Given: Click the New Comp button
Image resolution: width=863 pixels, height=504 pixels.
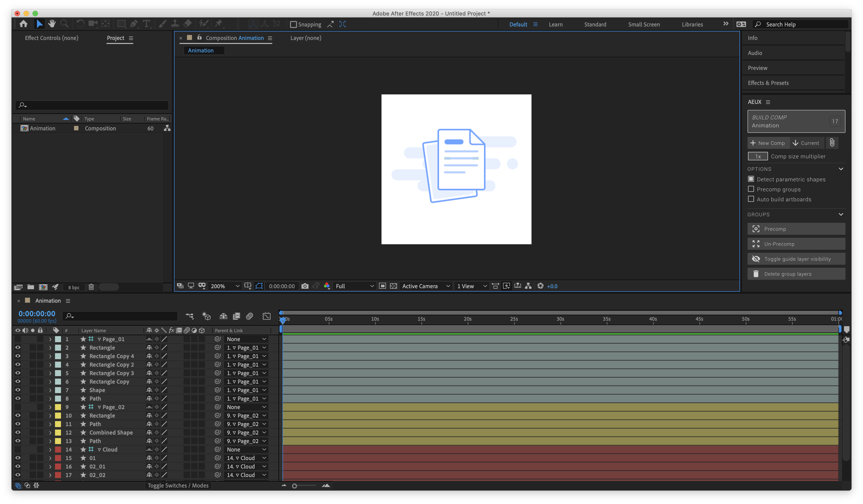Looking at the screenshot, I should [768, 143].
